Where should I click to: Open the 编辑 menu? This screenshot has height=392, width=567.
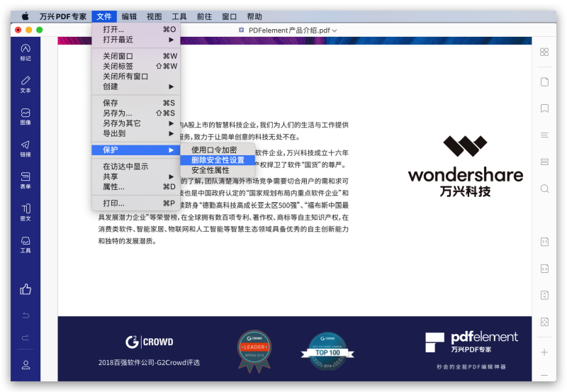[x=129, y=16]
